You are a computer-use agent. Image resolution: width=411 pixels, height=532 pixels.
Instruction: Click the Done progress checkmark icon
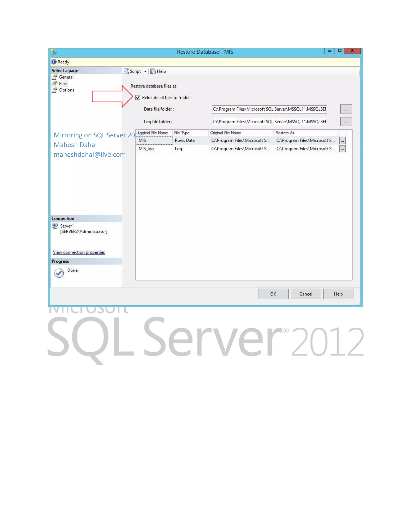point(59,273)
